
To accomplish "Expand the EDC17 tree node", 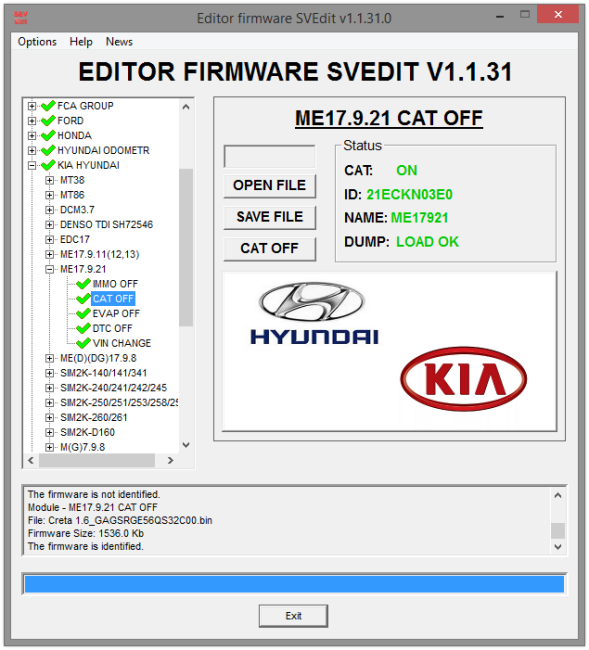I will 49,240.
